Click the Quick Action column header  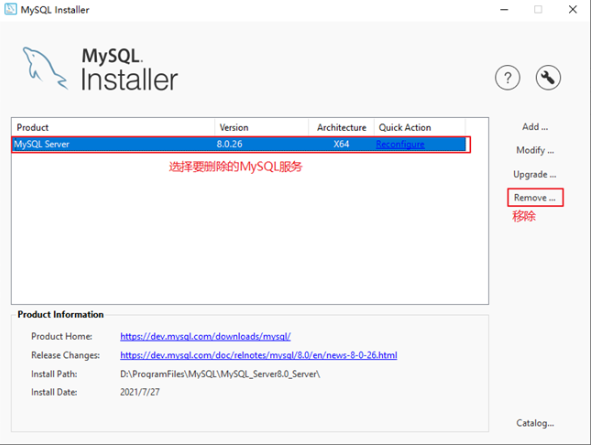click(419, 128)
